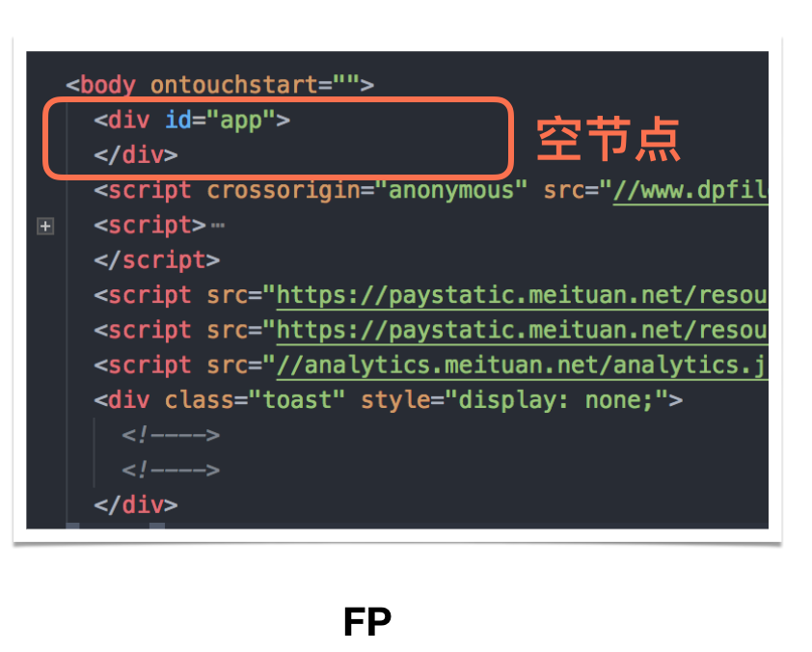The height and width of the screenshot is (652, 812).
Task: Click the orange 空节点 annotation label
Action: [609, 139]
